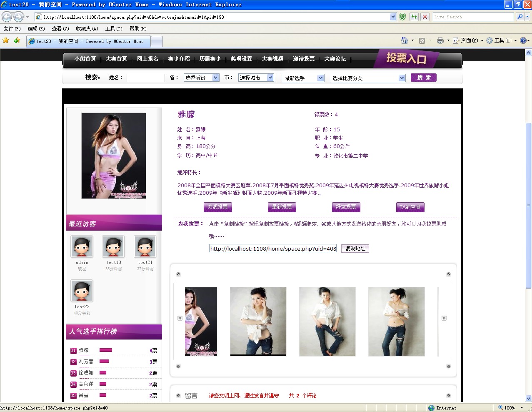Open visitor test22's avatar

82,291
